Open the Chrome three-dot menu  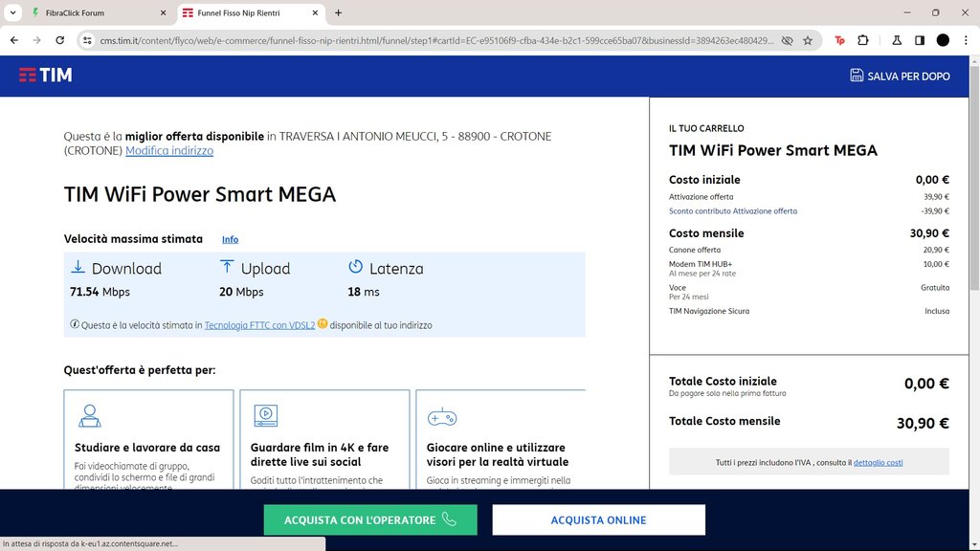pos(967,40)
